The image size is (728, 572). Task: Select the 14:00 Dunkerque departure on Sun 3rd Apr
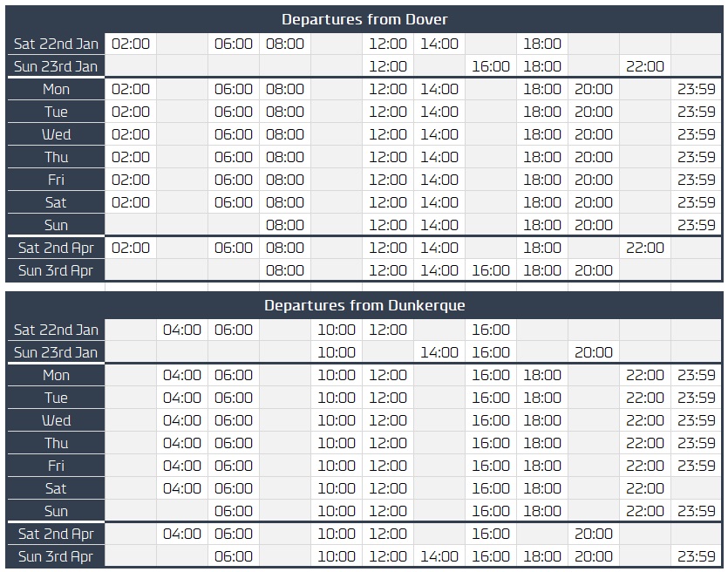[439, 556]
